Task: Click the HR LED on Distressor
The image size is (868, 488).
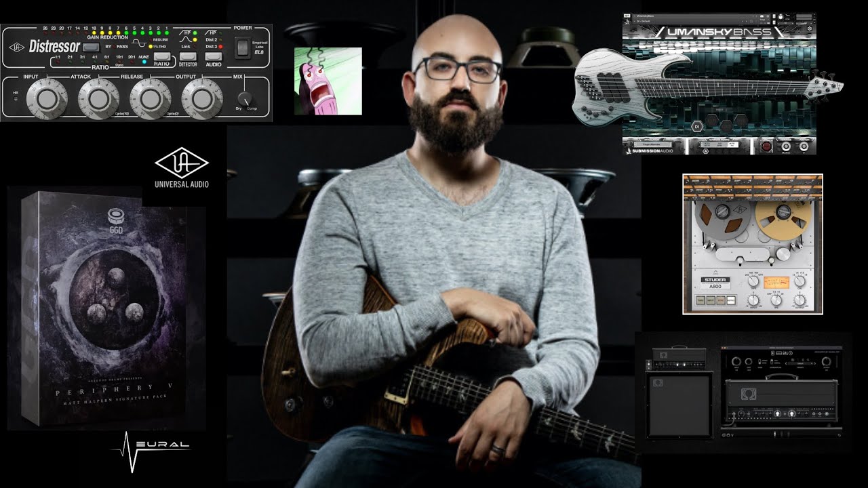Action: click(16, 98)
